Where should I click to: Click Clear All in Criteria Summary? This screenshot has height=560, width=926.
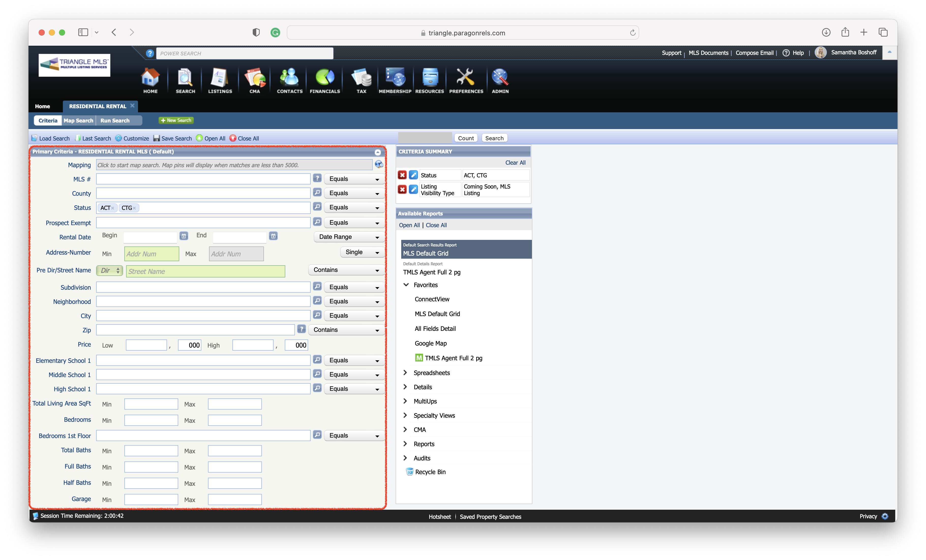(x=515, y=163)
